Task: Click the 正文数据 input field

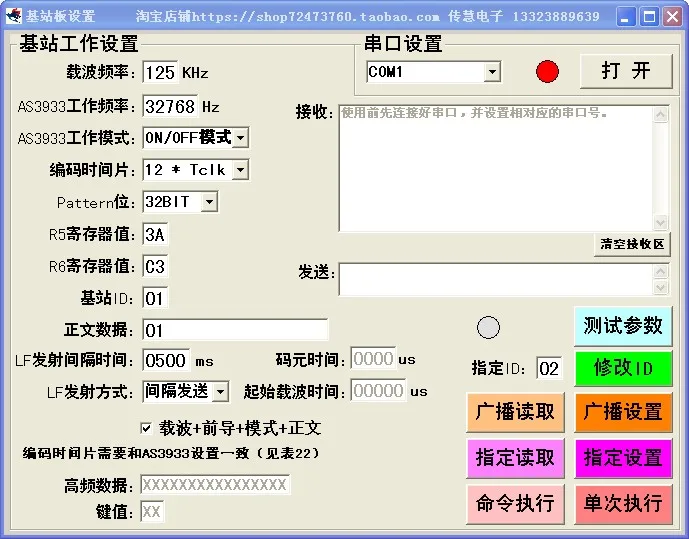Action: (x=235, y=330)
